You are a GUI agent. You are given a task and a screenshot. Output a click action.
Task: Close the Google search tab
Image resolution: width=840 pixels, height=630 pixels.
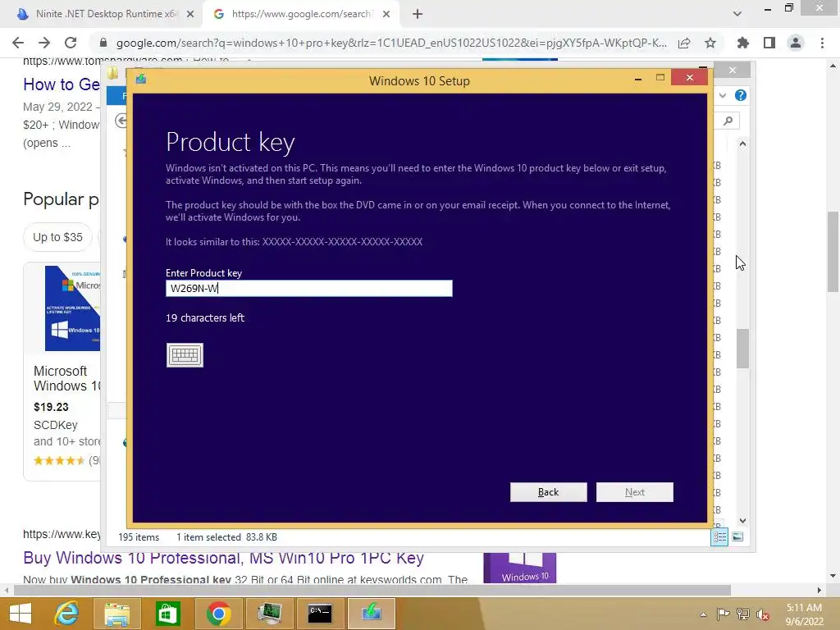click(386, 15)
